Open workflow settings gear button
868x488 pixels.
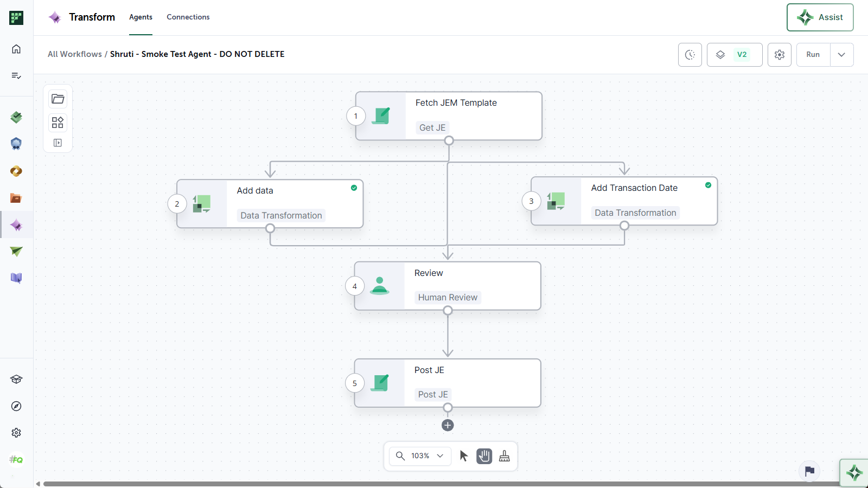click(780, 55)
